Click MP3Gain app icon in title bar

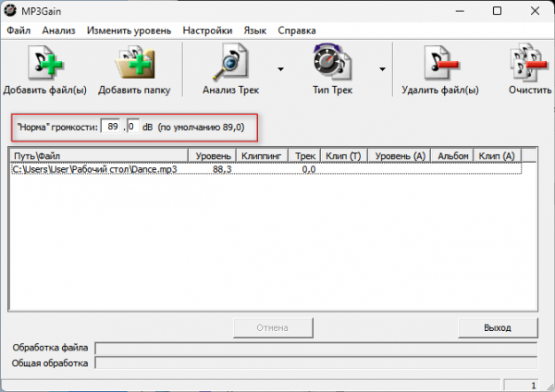[x=10, y=10]
